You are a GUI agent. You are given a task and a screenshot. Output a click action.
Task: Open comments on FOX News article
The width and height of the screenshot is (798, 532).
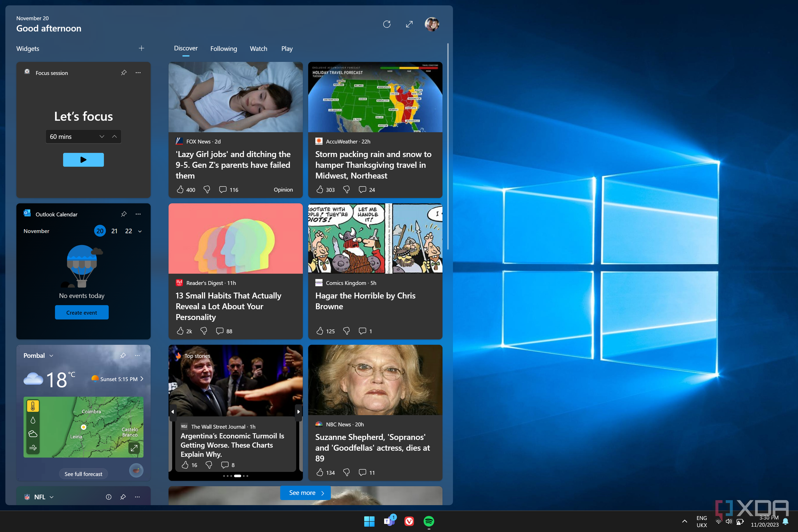[x=223, y=189]
